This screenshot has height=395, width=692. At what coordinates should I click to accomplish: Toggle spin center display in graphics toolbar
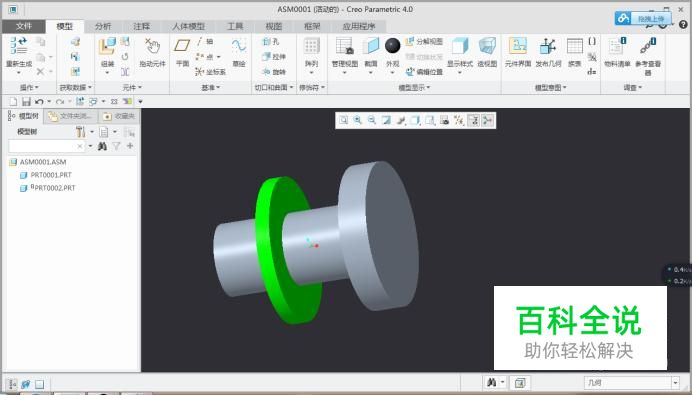pyautogui.click(x=487, y=120)
